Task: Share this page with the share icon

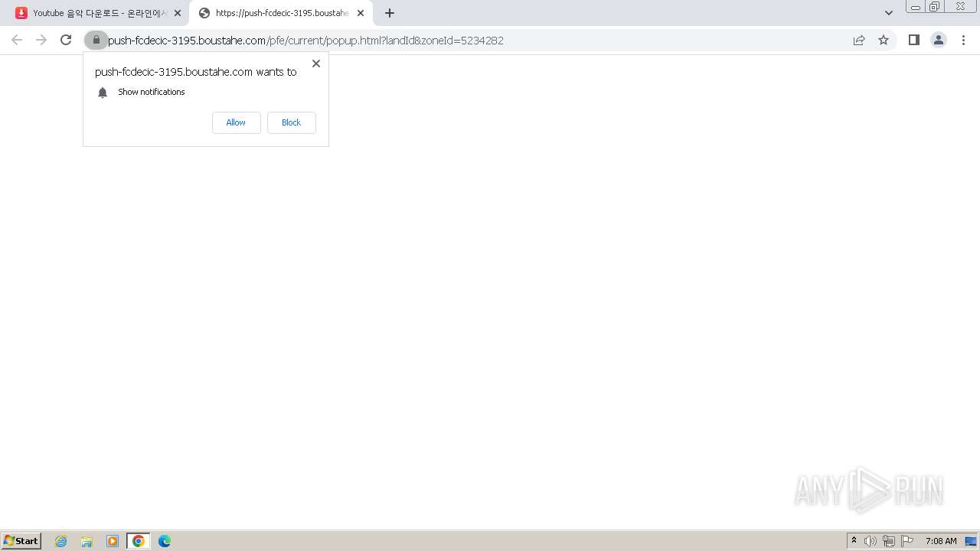Action: pyautogui.click(x=859, y=40)
